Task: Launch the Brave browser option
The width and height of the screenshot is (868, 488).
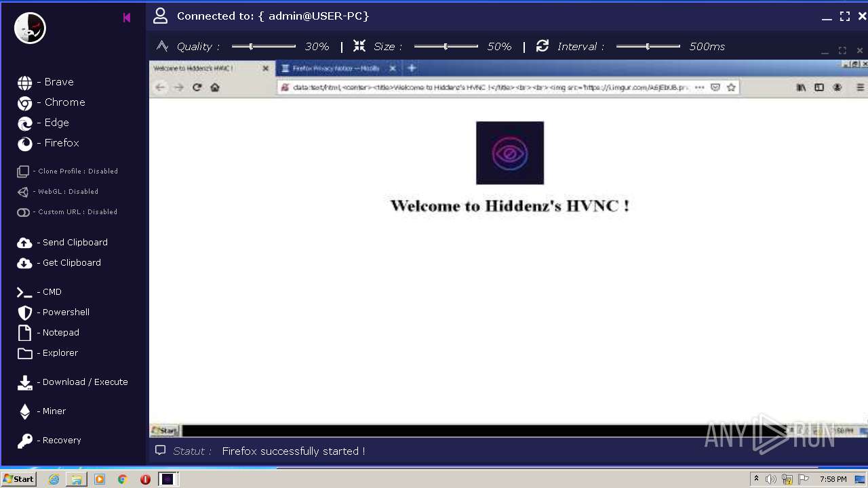Action: pyautogui.click(x=45, y=82)
